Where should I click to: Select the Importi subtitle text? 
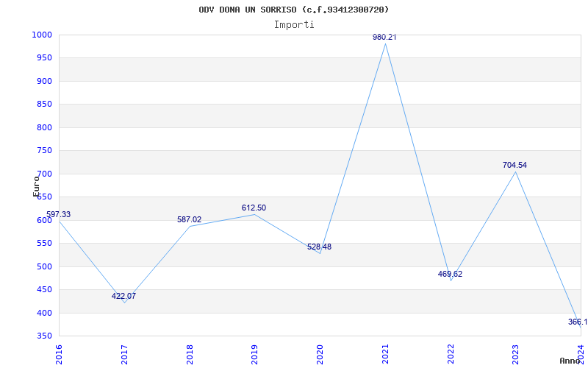[294, 25]
